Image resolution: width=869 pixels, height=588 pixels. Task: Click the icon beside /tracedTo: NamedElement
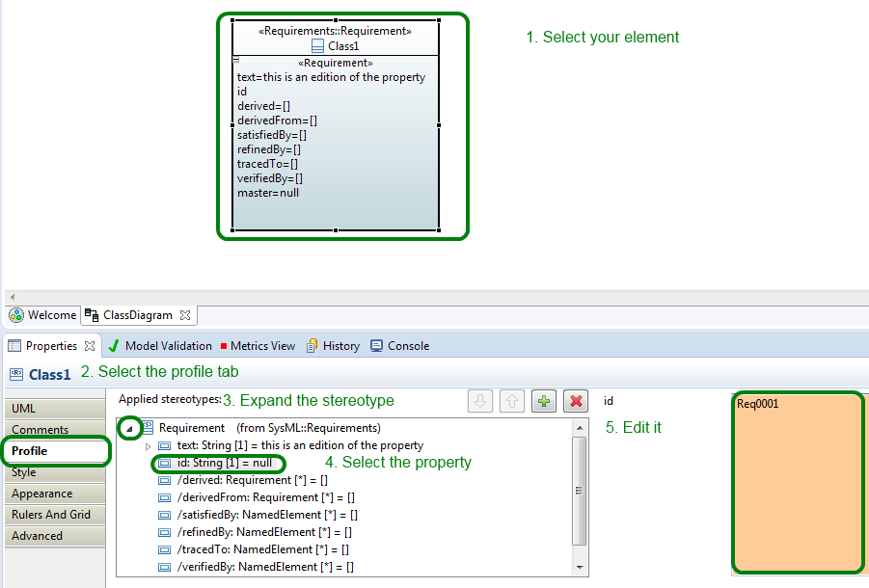[x=164, y=549]
